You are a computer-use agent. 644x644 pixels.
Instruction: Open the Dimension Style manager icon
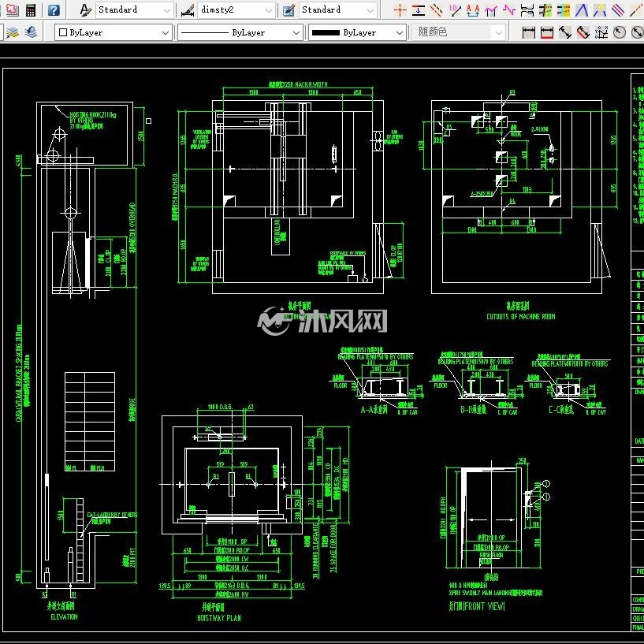188,10
